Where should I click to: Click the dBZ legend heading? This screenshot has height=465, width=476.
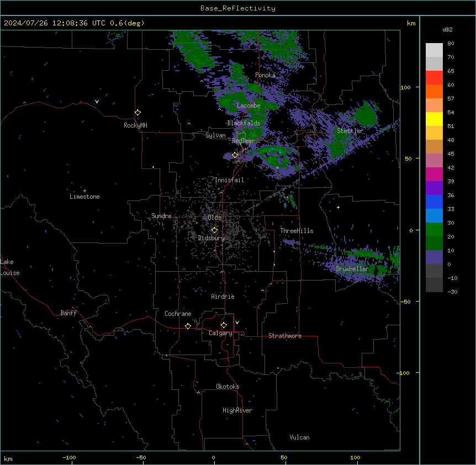(447, 29)
